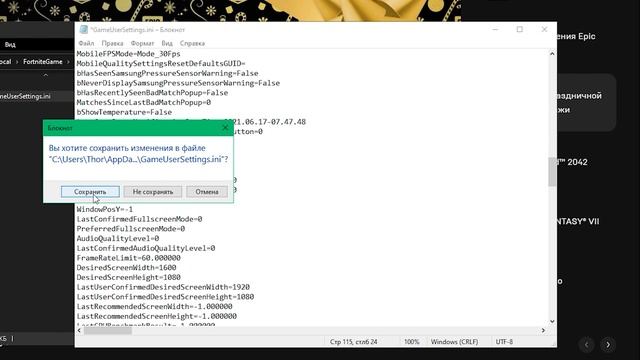Click the horizontal scrollbar thumb
This screenshot has width=640, height=360.
point(108,331)
